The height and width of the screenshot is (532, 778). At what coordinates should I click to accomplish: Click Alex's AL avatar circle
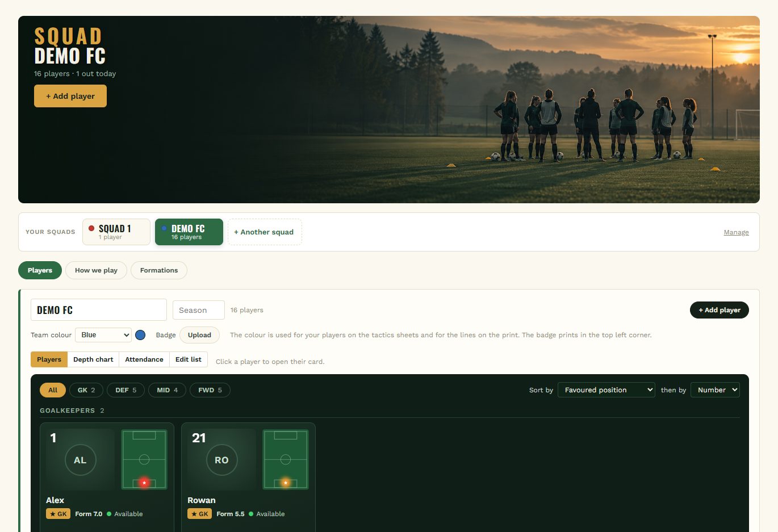click(80, 460)
